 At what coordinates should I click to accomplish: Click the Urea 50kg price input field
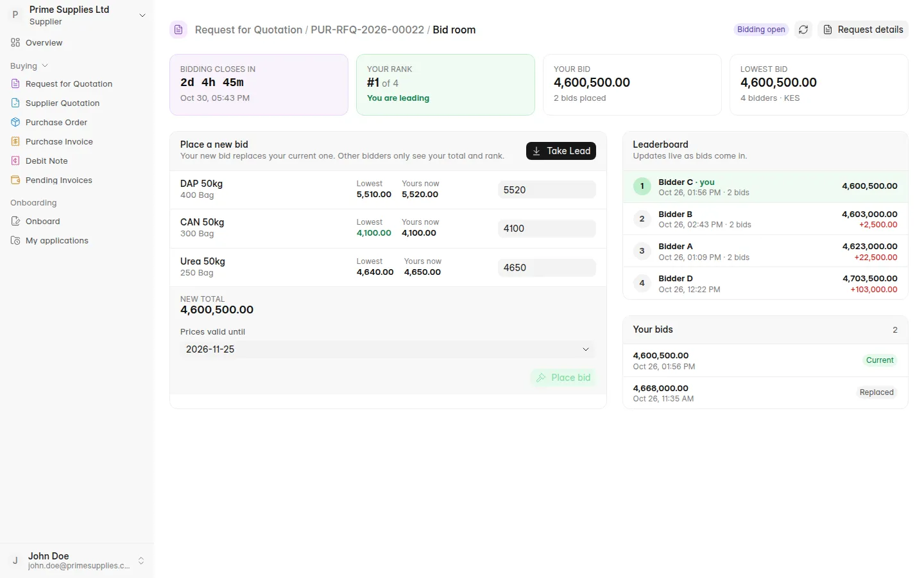pyautogui.click(x=547, y=268)
